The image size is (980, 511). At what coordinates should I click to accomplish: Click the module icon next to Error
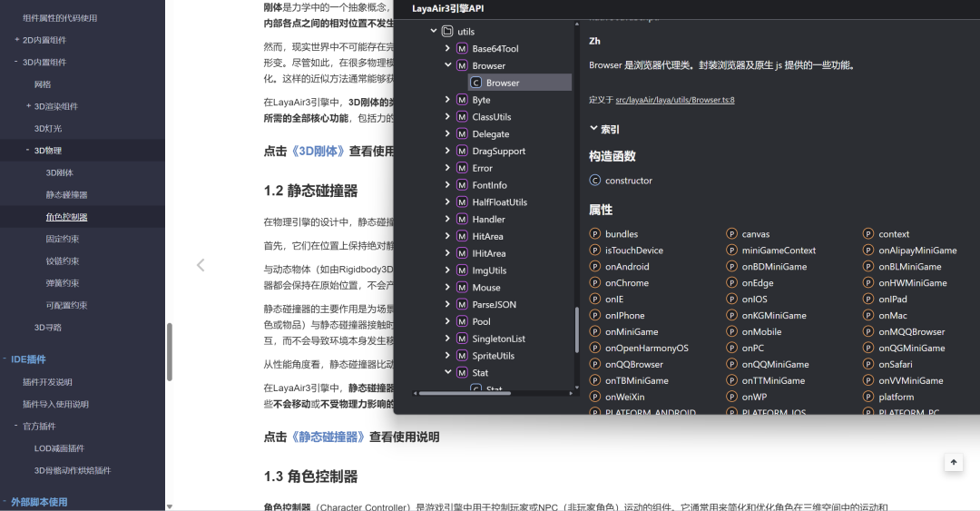coord(462,168)
